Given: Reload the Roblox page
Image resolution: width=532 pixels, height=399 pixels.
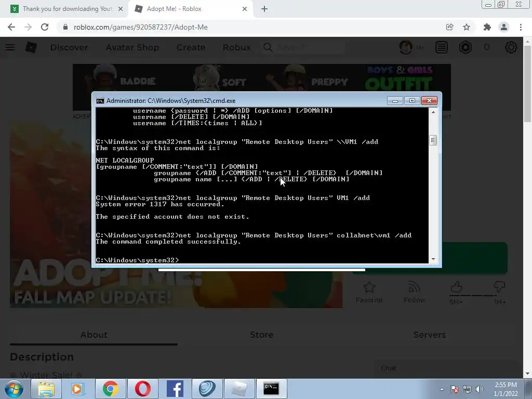Looking at the screenshot, I should click(45, 27).
